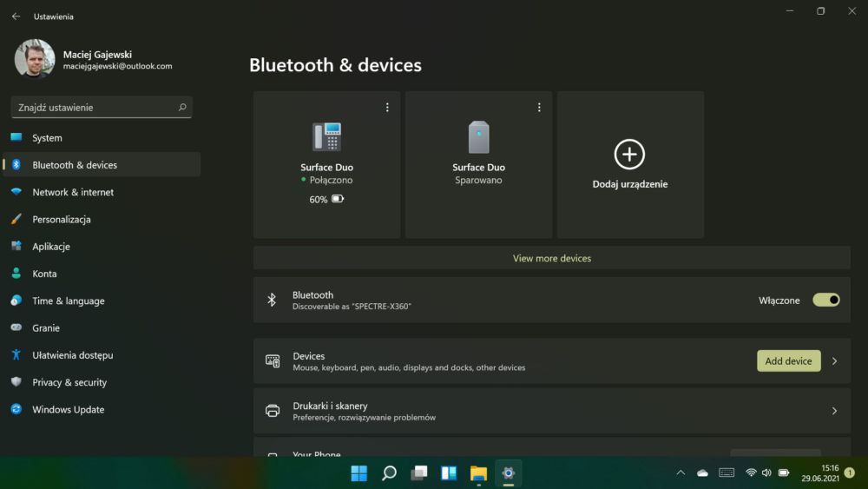The height and width of the screenshot is (489, 868).
Task: Open Privacy & security settings
Action: [102, 382]
